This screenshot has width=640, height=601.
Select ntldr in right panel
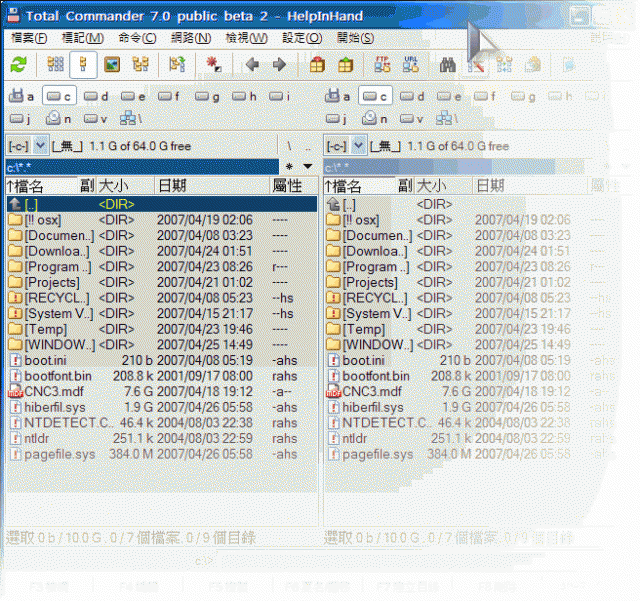click(x=471, y=439)
